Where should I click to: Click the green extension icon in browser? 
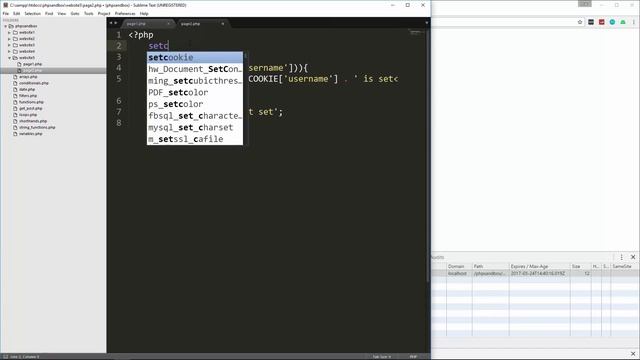click(x=622, y=22)
